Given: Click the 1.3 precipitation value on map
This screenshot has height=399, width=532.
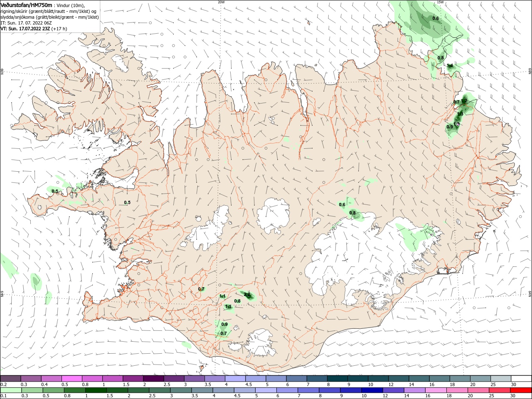Looking at the screenshot, I should (461, 114).
